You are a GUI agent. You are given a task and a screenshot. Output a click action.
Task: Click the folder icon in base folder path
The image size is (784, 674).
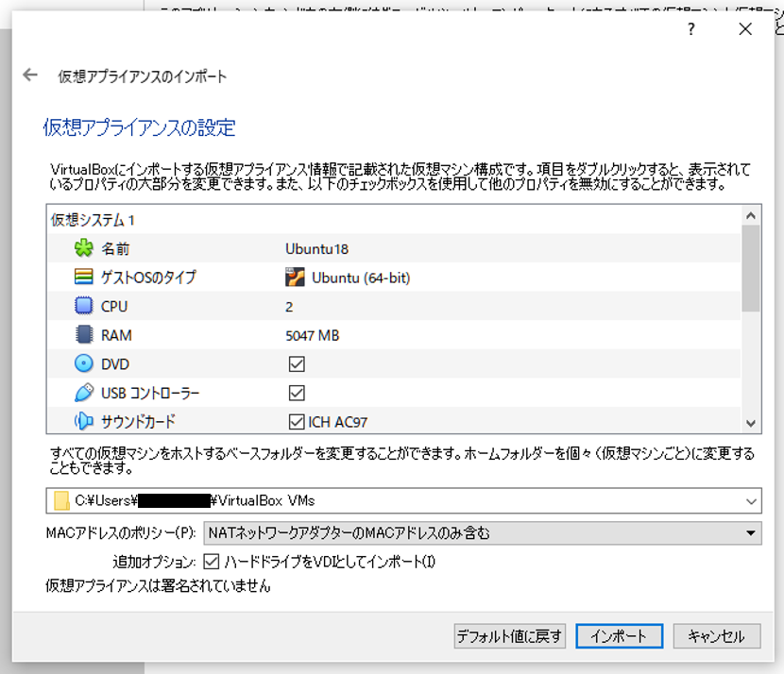click(x=61, y=500)
